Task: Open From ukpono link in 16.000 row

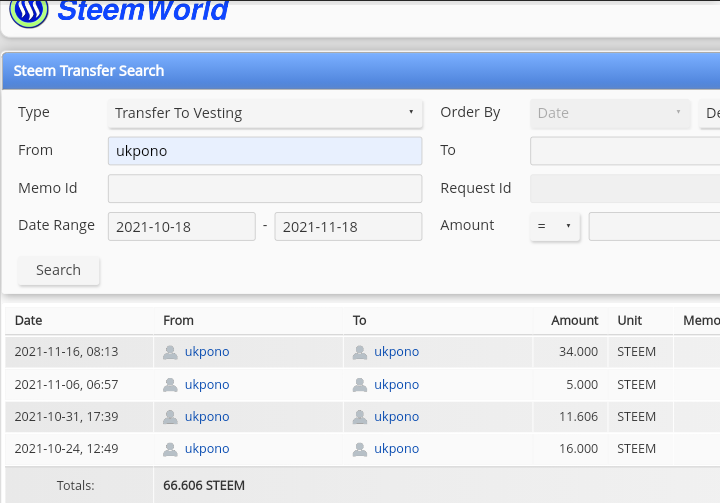Action: click(207, 449)
